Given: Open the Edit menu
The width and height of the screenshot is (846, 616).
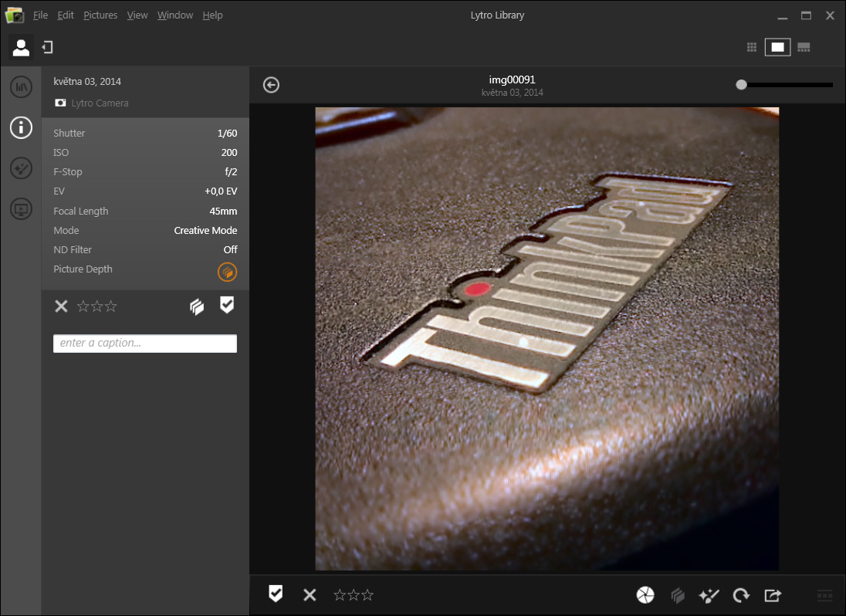Looking at the screenshot, I should pos(66,15).
